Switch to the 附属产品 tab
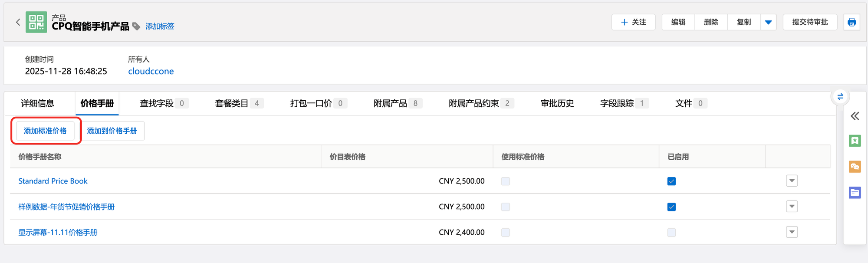Image resolution: width=868 pixels, height=263 pixels. (x=390, y=103)
